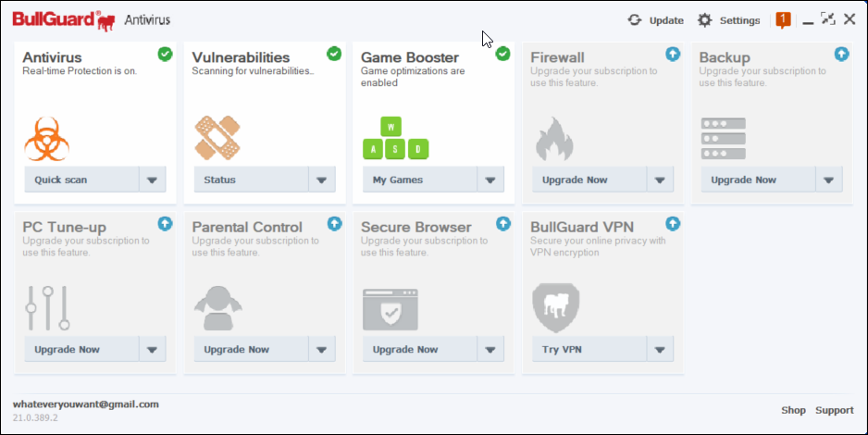Open Settings in the top bar
The image size is (868, 435).
coord(728,20)
